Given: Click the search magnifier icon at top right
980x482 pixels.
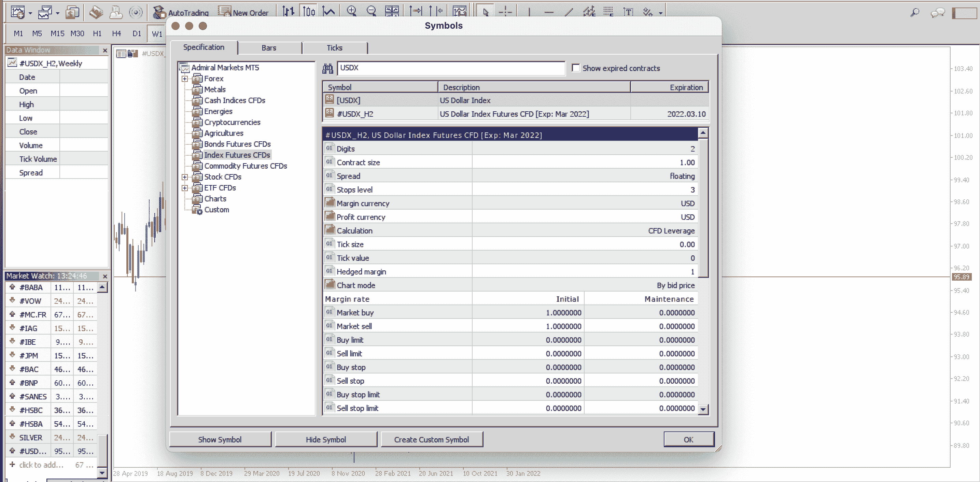Looking at the screenshot, I should pyautogui.click(x=915, y=13).
